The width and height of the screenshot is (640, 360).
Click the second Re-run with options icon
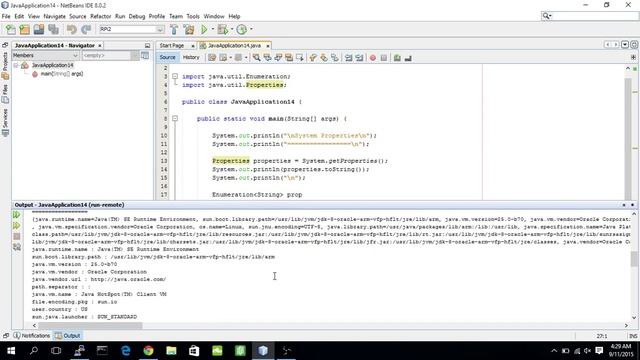click(x=17, y=225)
